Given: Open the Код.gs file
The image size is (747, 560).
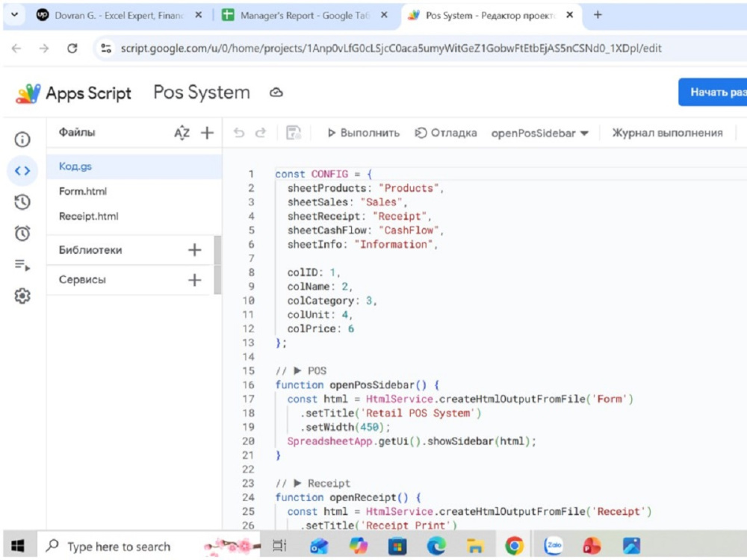Looking at the screenshot, I should point(134,167).
